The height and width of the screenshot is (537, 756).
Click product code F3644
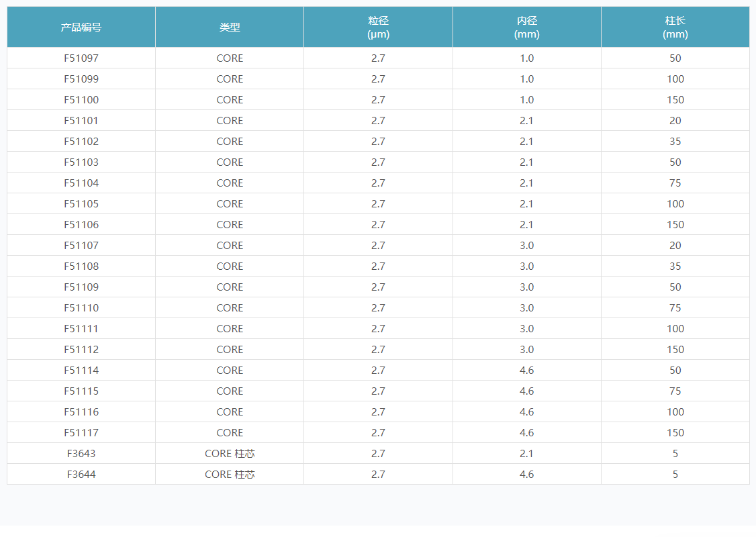click(81, 475)
